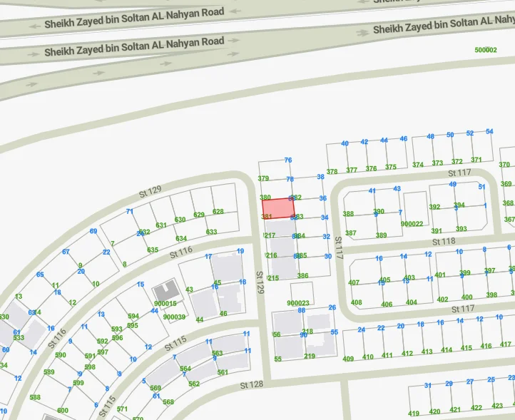This screenshot has width=515, height=420.
Task: Select the red highlighted parcel
Action: (x=278, y=209)
